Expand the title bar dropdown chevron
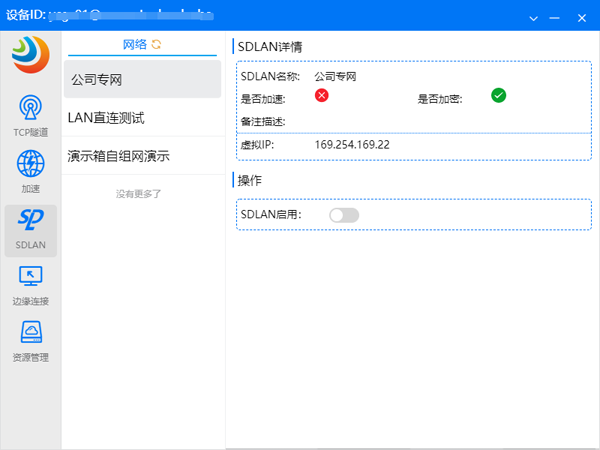 [x=533, y=18]
